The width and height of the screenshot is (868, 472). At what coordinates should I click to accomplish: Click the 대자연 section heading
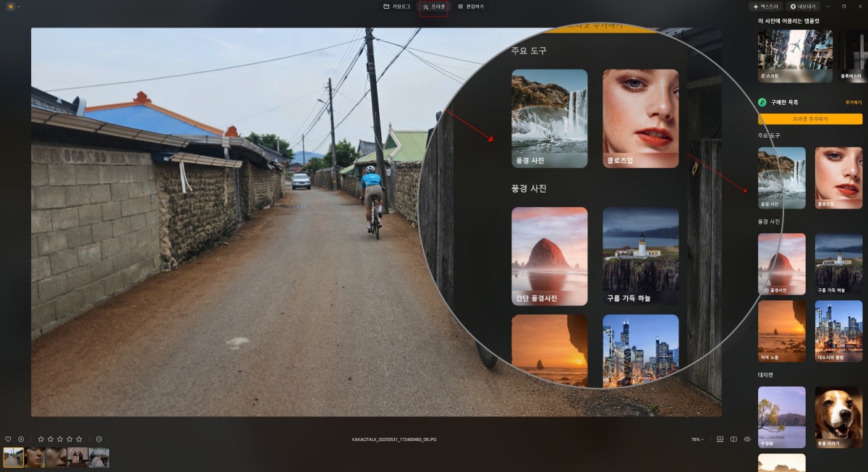coord(765,375)
